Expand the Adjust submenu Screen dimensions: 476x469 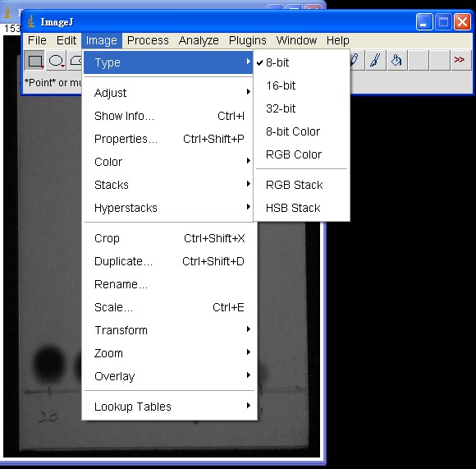pos(168,93)
